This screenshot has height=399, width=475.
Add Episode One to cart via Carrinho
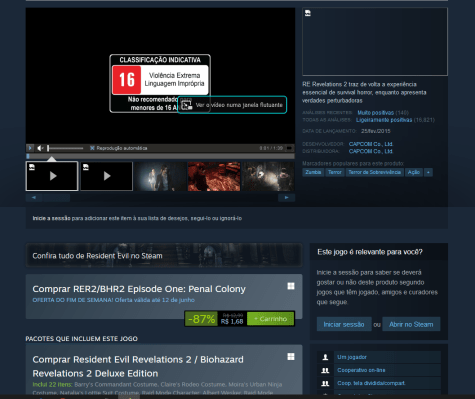pos(271,319)
